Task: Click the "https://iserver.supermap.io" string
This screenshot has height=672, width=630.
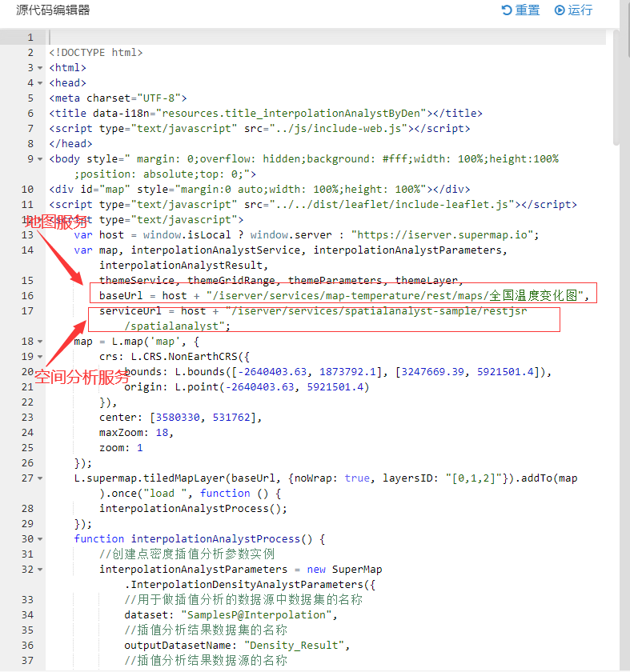Action: pyautogui.click(x=442, y=235)
